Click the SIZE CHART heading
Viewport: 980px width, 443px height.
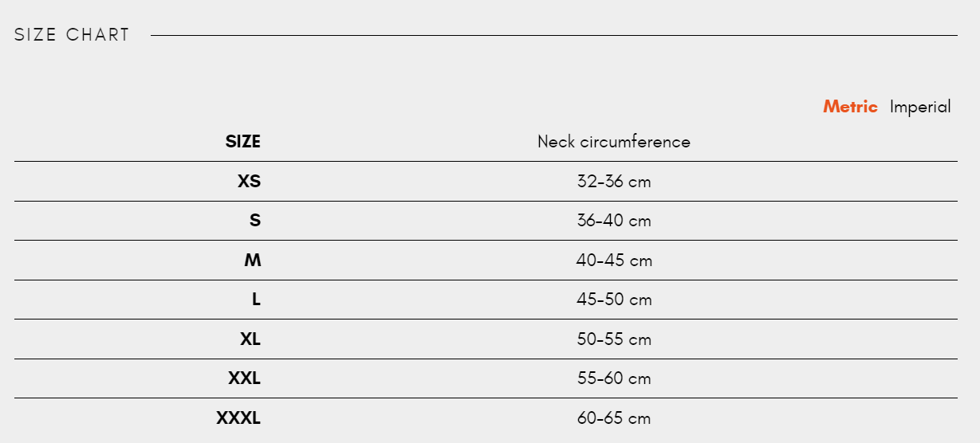(72, 35)
